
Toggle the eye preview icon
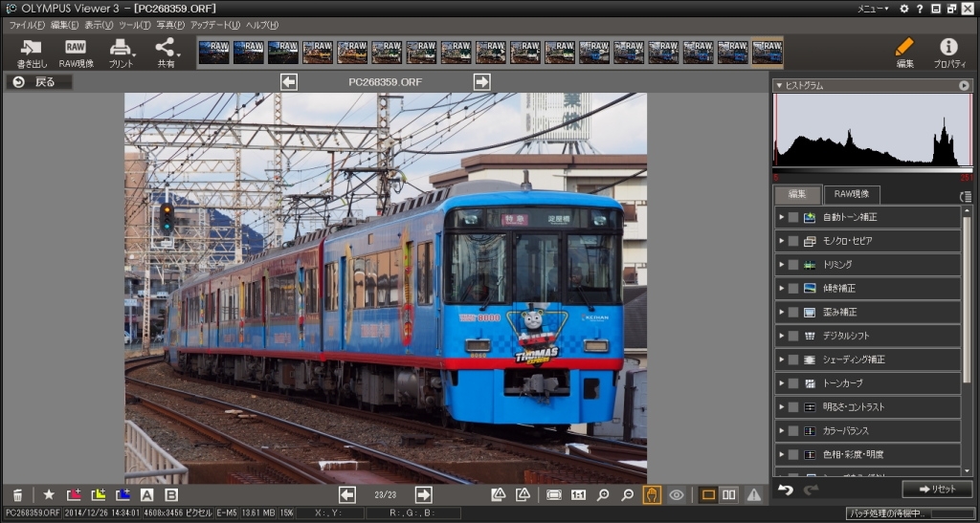677,495
